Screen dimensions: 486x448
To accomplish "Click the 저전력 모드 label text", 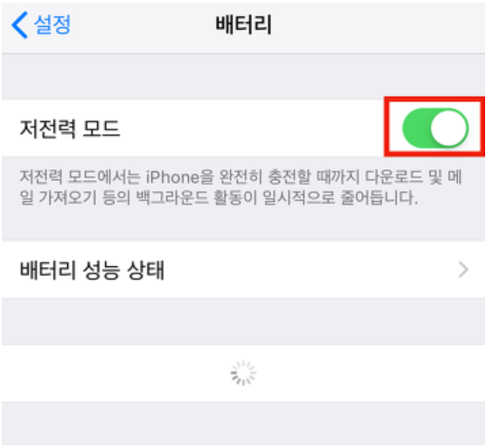I will pyautogui.click(x=70, y=129).
